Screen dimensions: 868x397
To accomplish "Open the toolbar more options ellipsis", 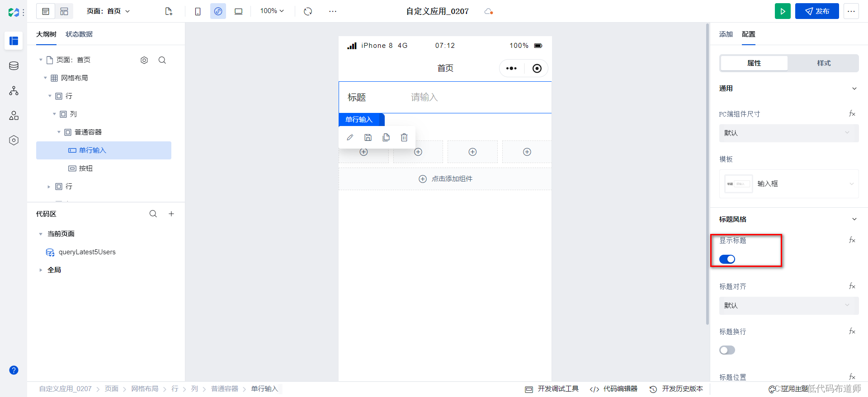I will pos(333,11).
